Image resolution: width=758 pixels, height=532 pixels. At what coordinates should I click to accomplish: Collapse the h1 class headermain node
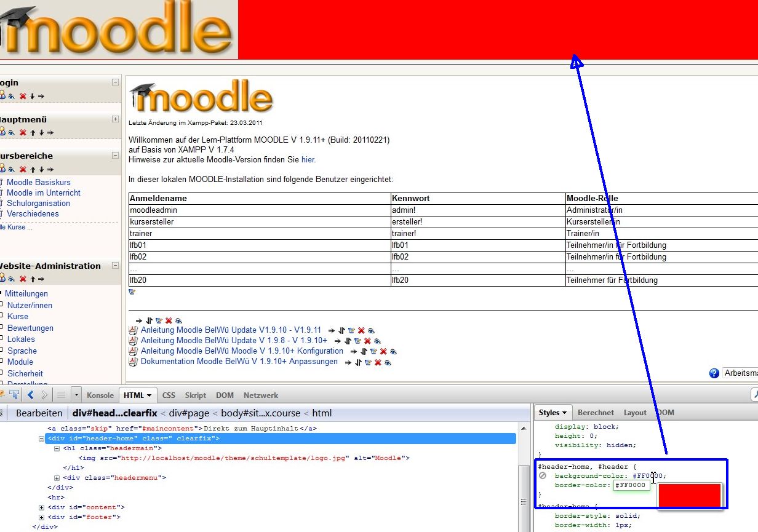tap(57, 448)
